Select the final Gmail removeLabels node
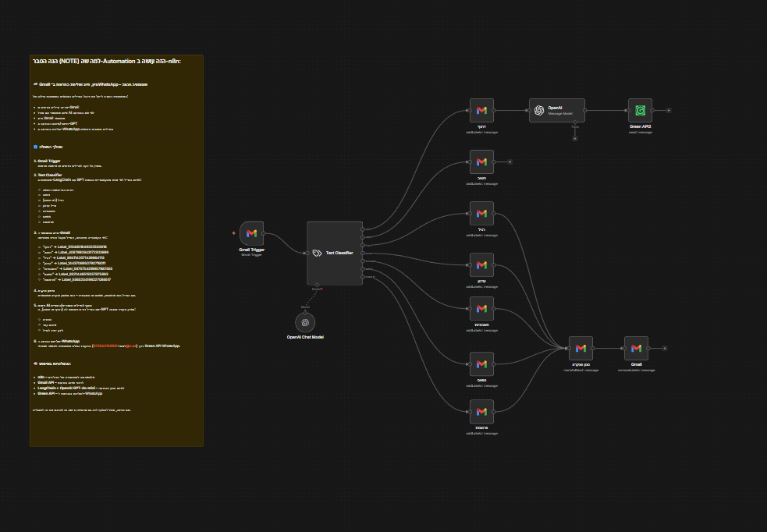This screenshot has height=532, width=767. [x=636, y=349]
